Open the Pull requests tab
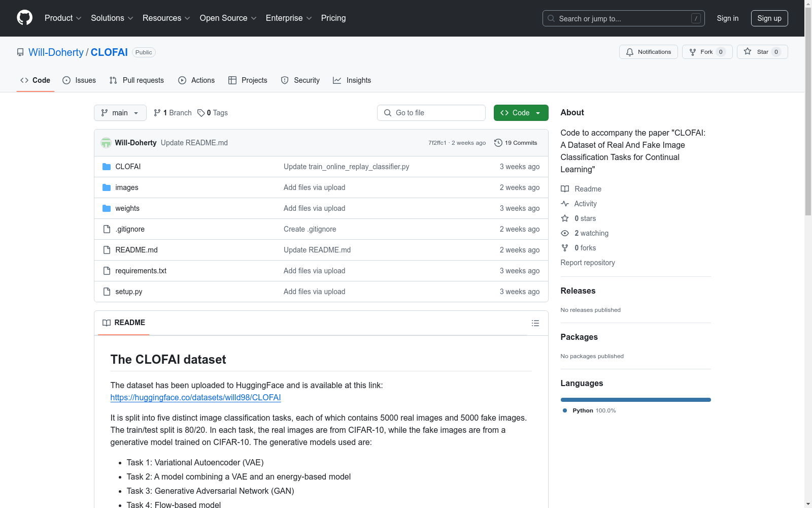This screenshot has height=508, width=812. (137, 80)
